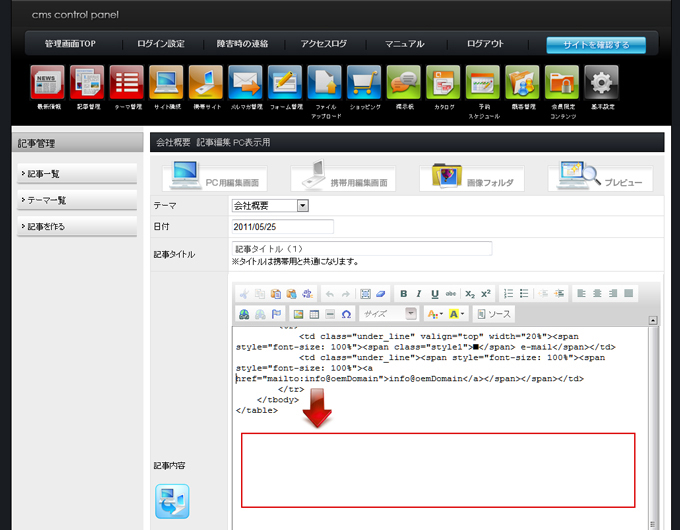Open the ショッピング shopping cart icon
The height and width of the screenshot is (530, 680).
point(363,83)
